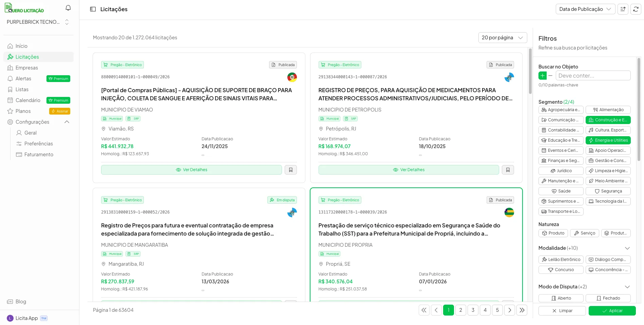Open the 20 por página dropdown

(502, 38)
